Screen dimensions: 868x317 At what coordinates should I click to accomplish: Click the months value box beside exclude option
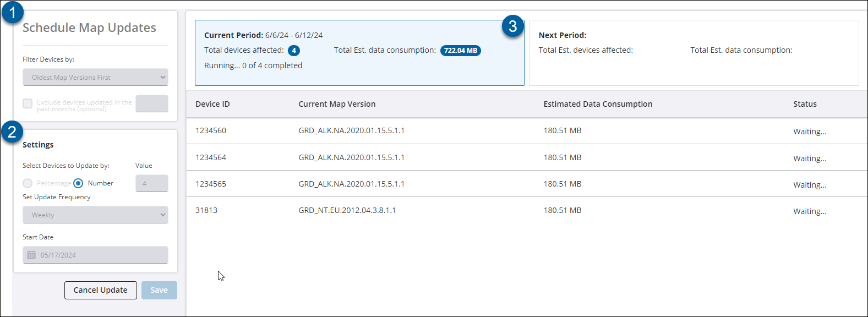(x=151, y=103)
